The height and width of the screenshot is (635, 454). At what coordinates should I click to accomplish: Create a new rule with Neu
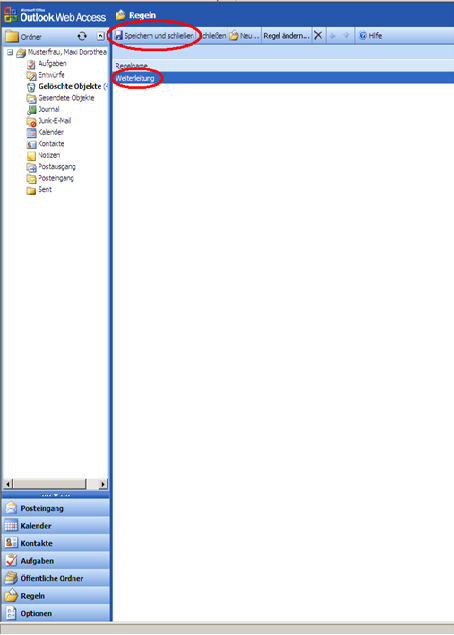[x=244, y=36]
